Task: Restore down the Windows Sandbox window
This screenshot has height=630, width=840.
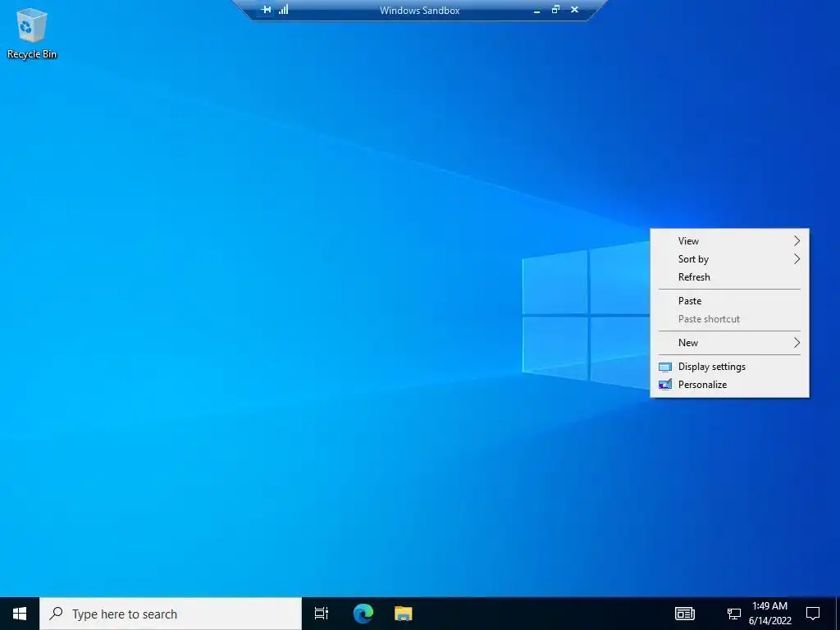Action: pos(555,10)
